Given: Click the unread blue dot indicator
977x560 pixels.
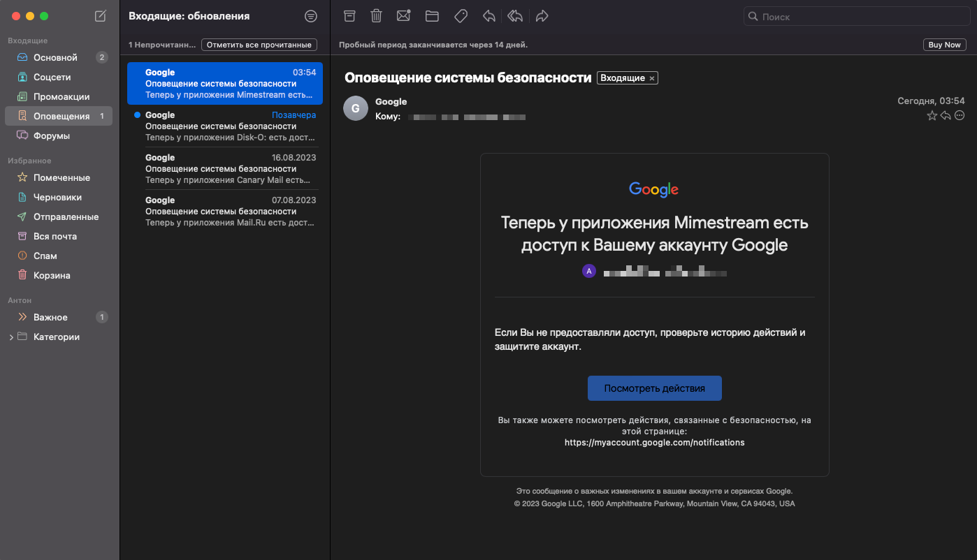Looking at the screenshot, I should (x=137, y=115).
